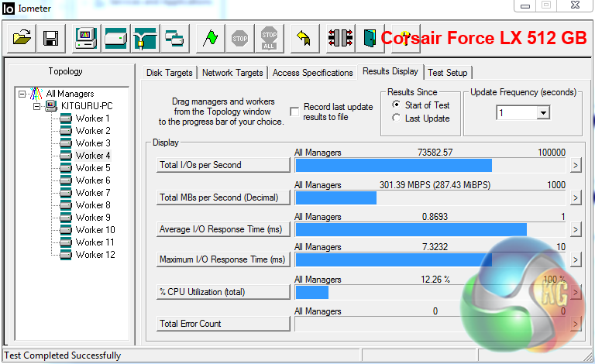Open arrow beside Maximum I/O Response Time bar
This screenshot has height=364, width=595.
576,259
